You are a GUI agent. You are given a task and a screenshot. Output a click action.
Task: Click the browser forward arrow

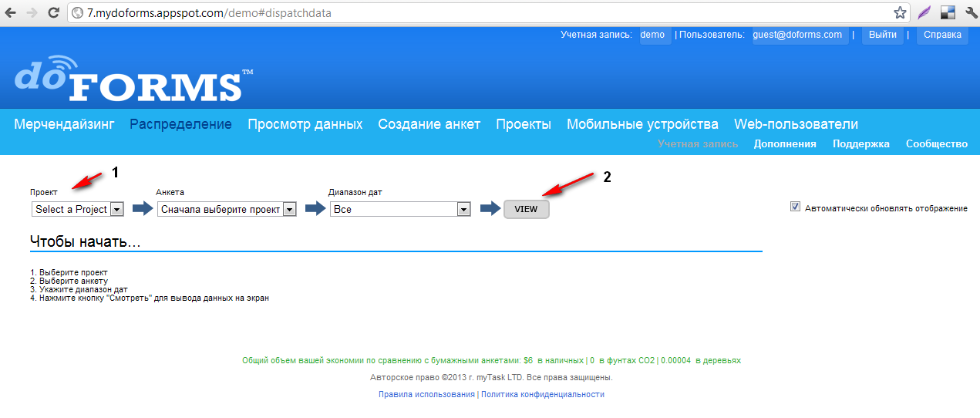point(32,13)
